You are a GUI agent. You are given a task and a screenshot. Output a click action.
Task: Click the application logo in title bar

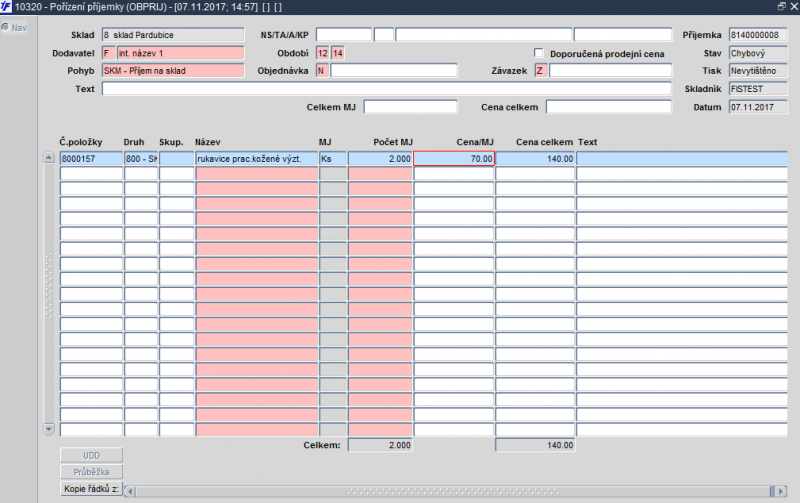pyautogui.click(x=6, y=7)
